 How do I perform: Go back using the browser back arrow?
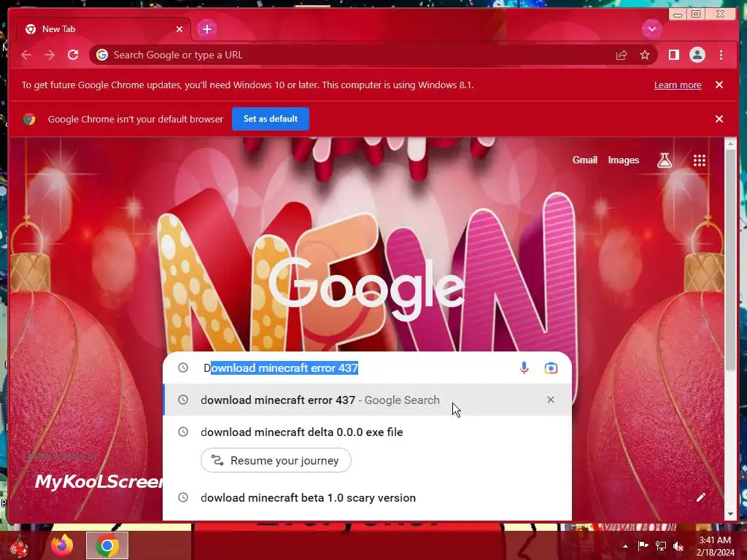tap(26, 55)
